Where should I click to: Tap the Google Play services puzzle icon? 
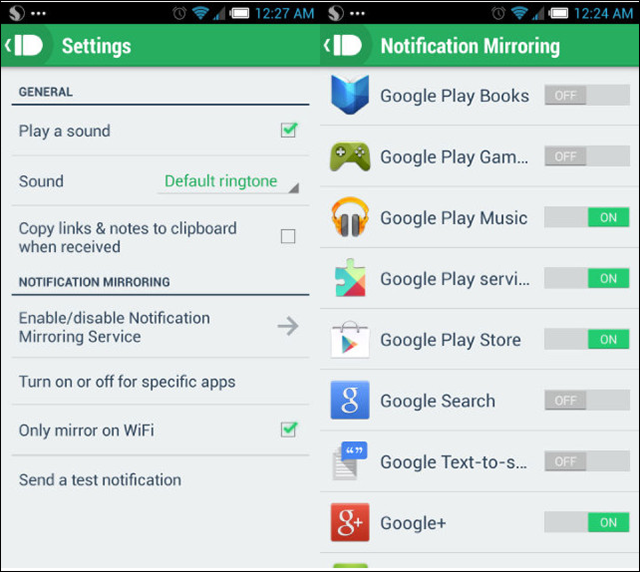(x=350, y=278)
